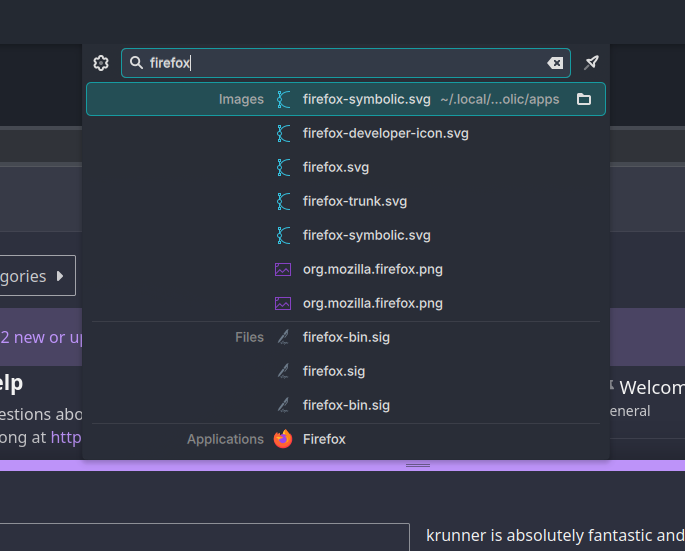
Task: Click the Firefox application logo icon
Action: 283,439
